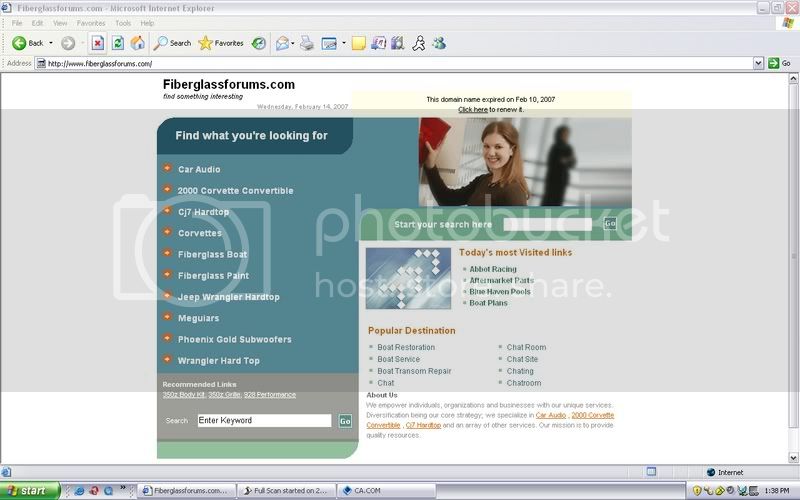Viewport: 800px width, 500px height.
Task: Switch to Fiberglassforums.com taskbar window
Action: pos(187,491)
